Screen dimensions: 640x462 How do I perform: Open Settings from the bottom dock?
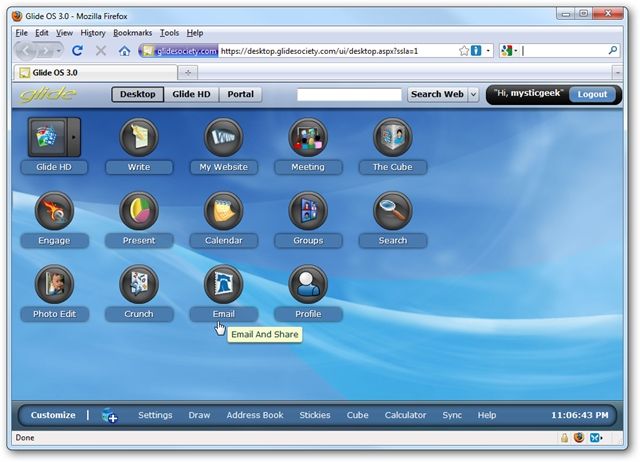click(155, 415)
